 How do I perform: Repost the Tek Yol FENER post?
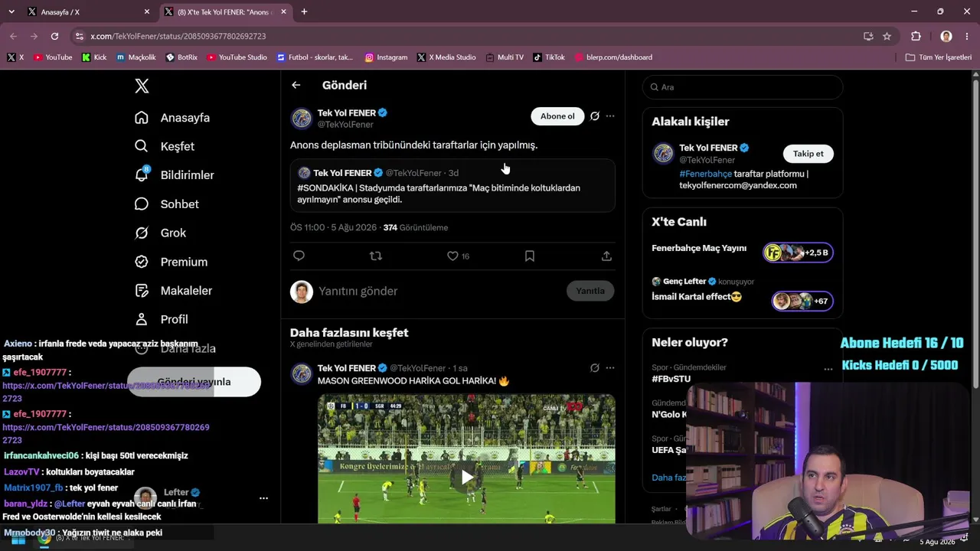coord(376,256)
